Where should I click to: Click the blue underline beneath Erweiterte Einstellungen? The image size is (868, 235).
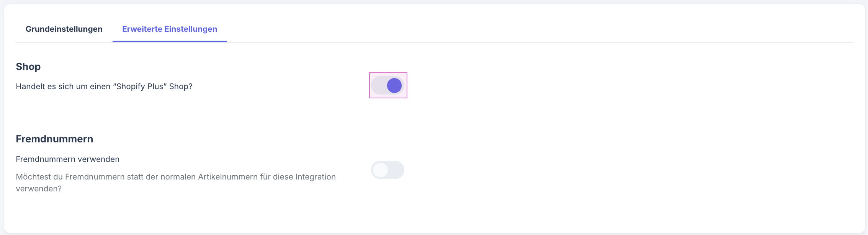pyautogui.click(x=170, y=41)
